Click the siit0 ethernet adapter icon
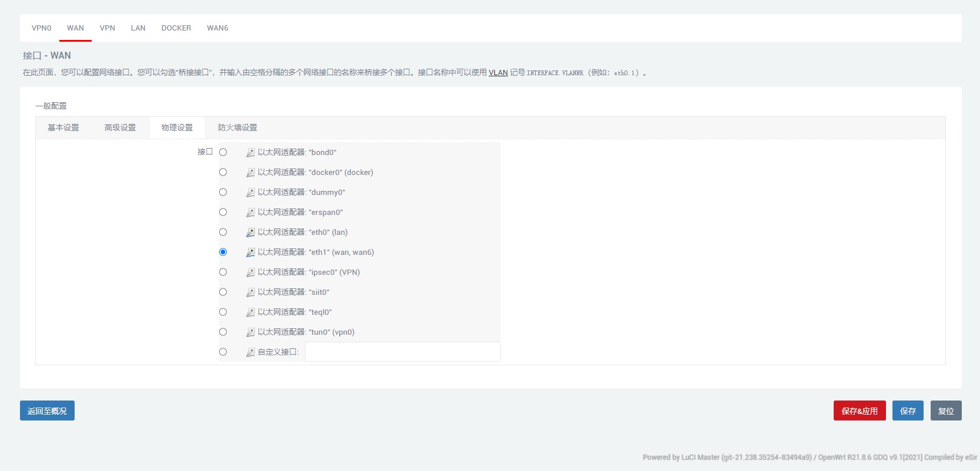 (x=250, y=292)
